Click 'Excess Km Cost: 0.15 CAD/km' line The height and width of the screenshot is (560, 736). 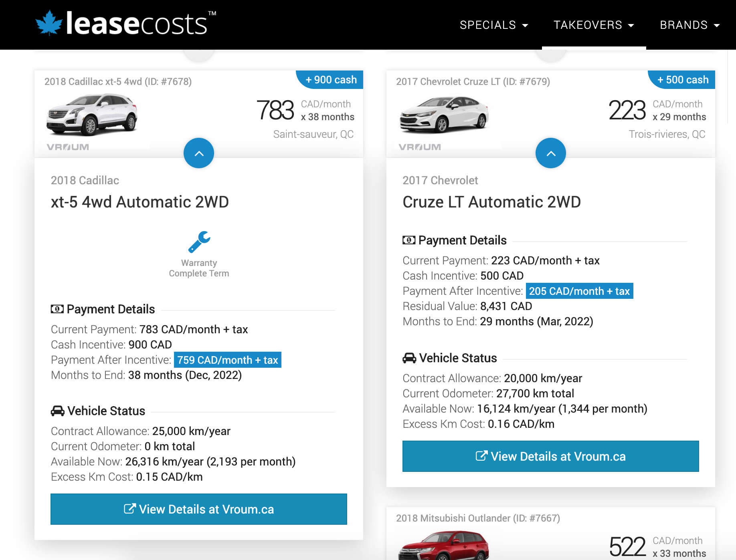point(127,477)
